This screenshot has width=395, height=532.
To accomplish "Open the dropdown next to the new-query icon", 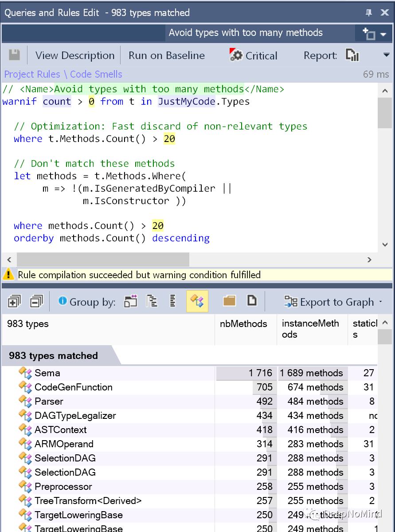I will pyautogui.click(x=383, y=34).
